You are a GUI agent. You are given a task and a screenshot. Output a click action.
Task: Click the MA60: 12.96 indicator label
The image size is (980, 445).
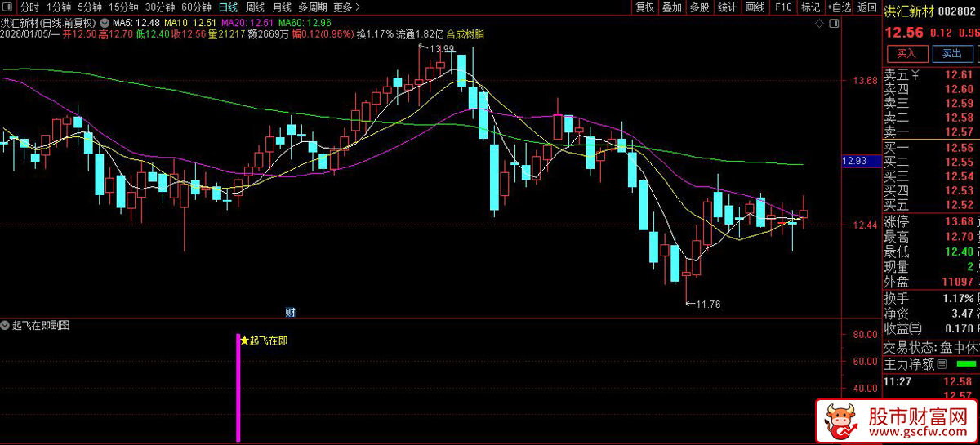pyautogui.click(x=305, y=21)
